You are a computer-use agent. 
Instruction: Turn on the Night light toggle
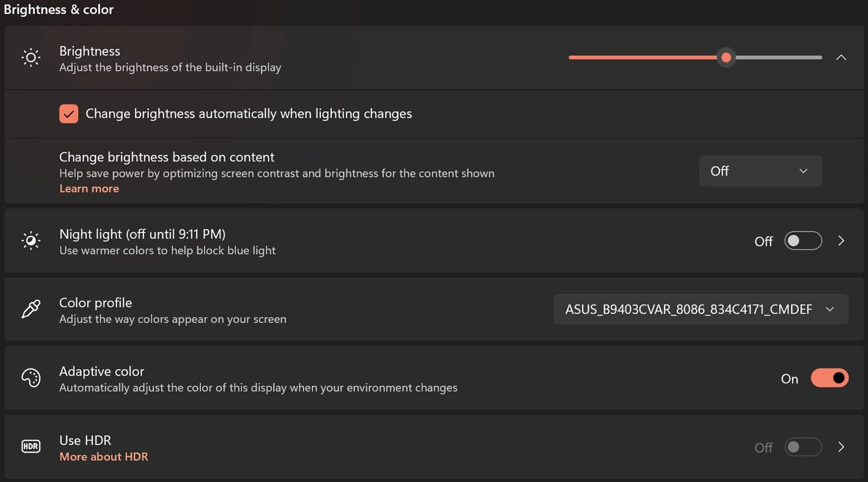click(803, 241)
